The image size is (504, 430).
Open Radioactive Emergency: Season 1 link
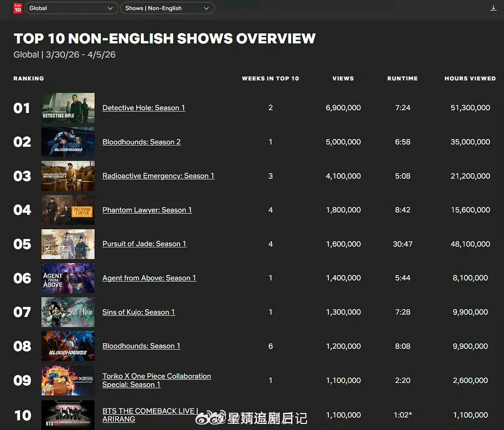click(x=158, y=176)
